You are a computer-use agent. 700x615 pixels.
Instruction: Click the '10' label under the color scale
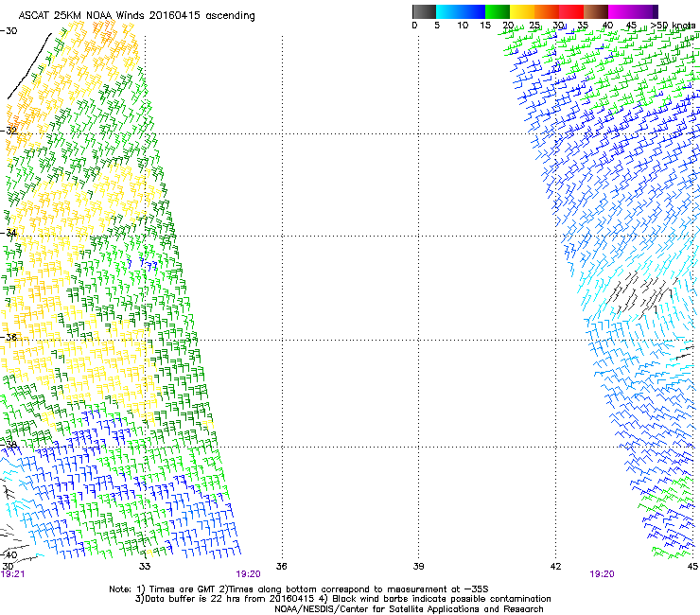coord(463,25)
